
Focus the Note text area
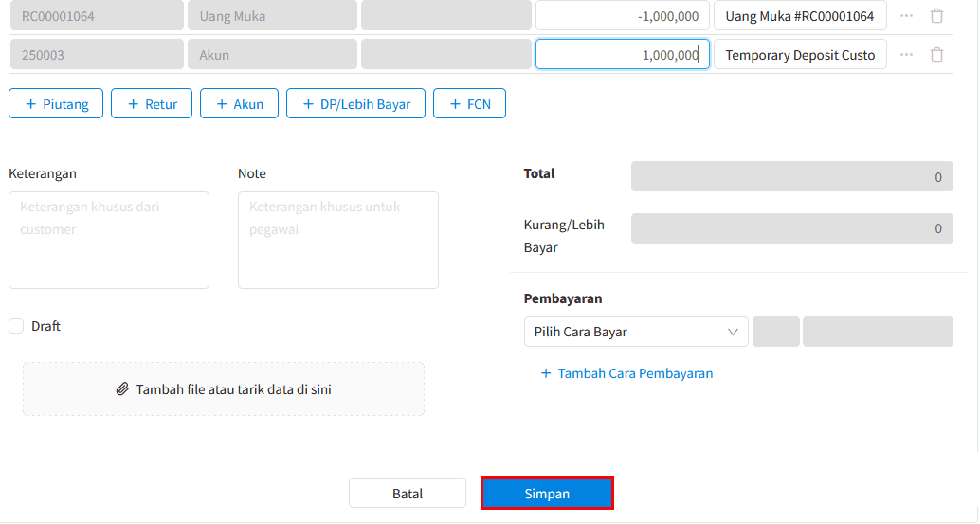338,241
